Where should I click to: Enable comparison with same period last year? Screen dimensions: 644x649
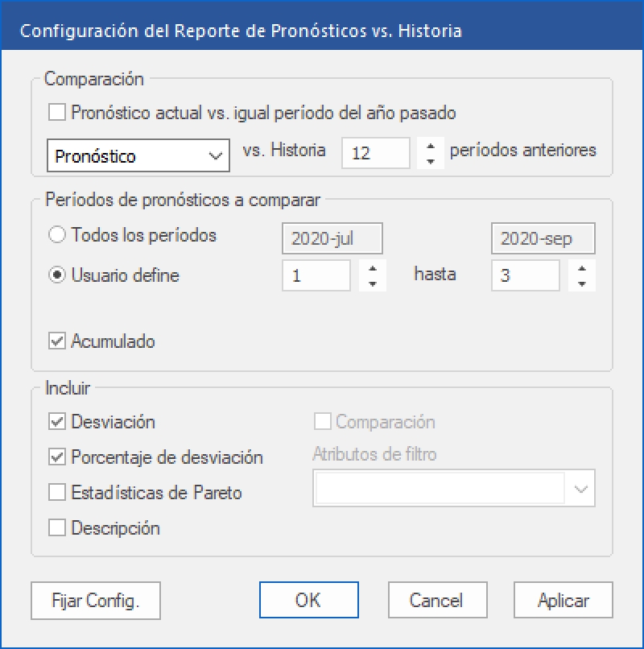(57, 113)
